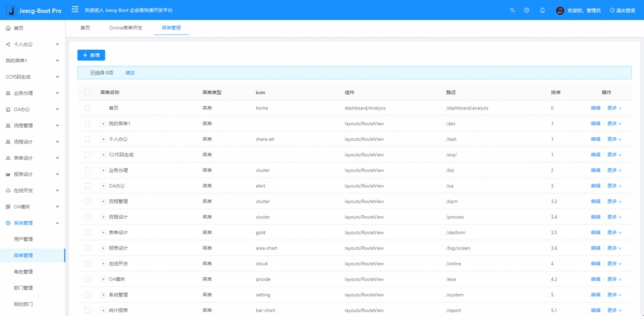This screenshot has height=316, width=644.
Task: Check the 业务办理 row checkbox
Action: pos(88,170)
